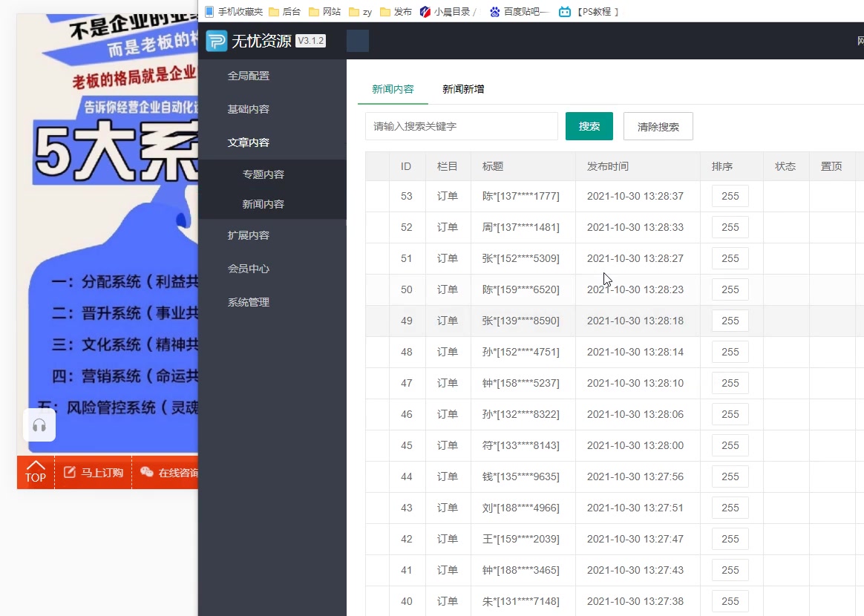Expand the 系统管理 sidebar section

pos(251,301)
